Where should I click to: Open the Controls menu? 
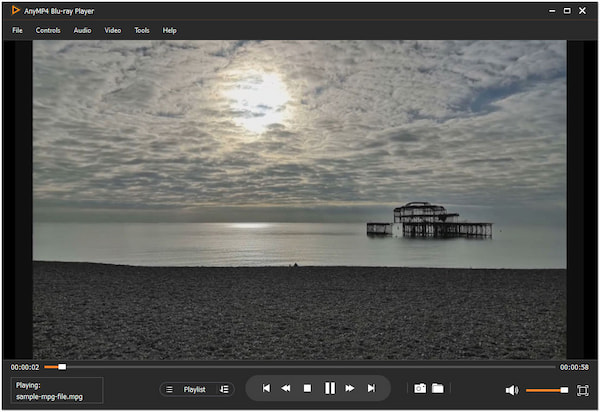[48, 30]
